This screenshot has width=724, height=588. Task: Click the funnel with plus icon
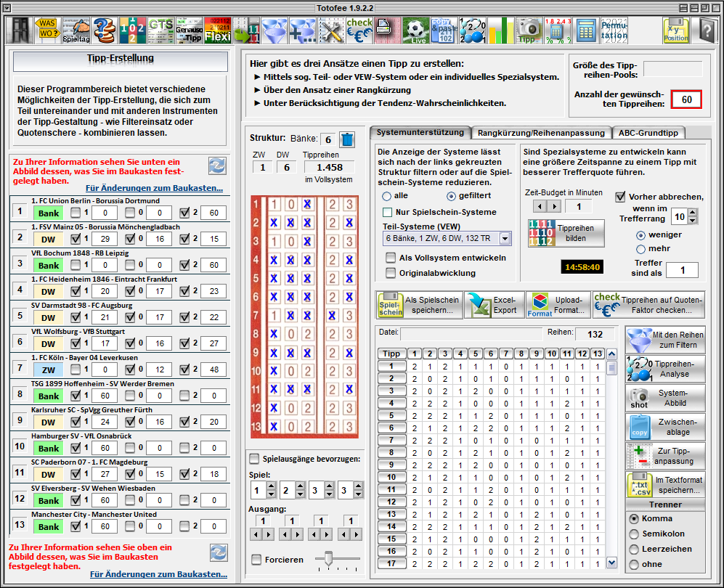(302, 30)
